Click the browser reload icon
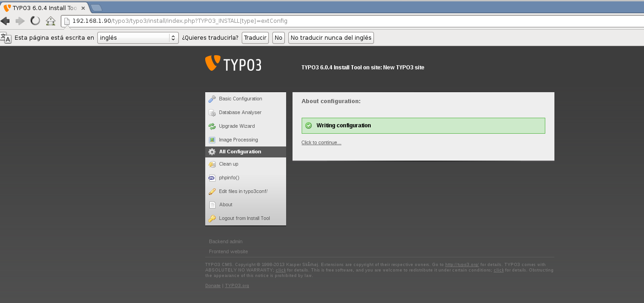644x303 pixels. coord(35,21)
